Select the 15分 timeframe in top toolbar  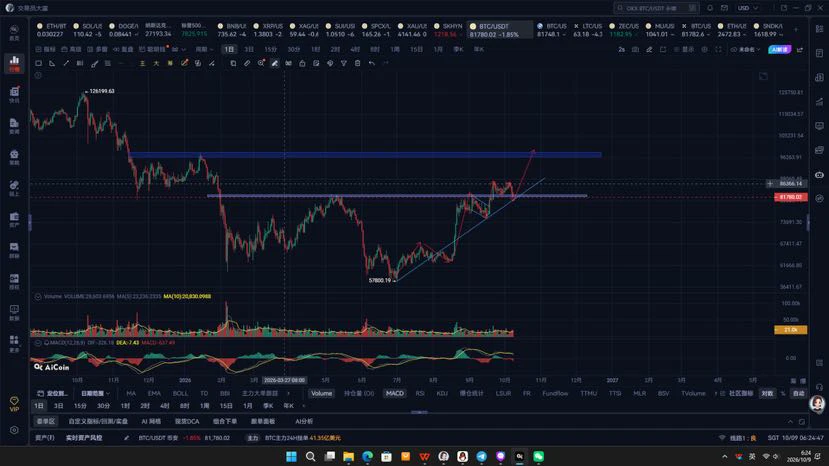[271, 49]
